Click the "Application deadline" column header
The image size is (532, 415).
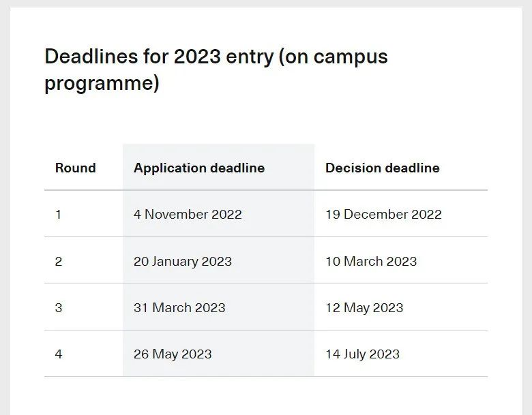pyautogui.click(x=199, y=168)
